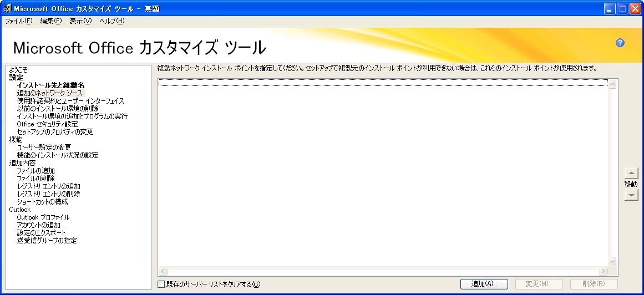Click the blue help question mark icon
The height and width of the screenshot is (295, 644).
coord(620,43)
